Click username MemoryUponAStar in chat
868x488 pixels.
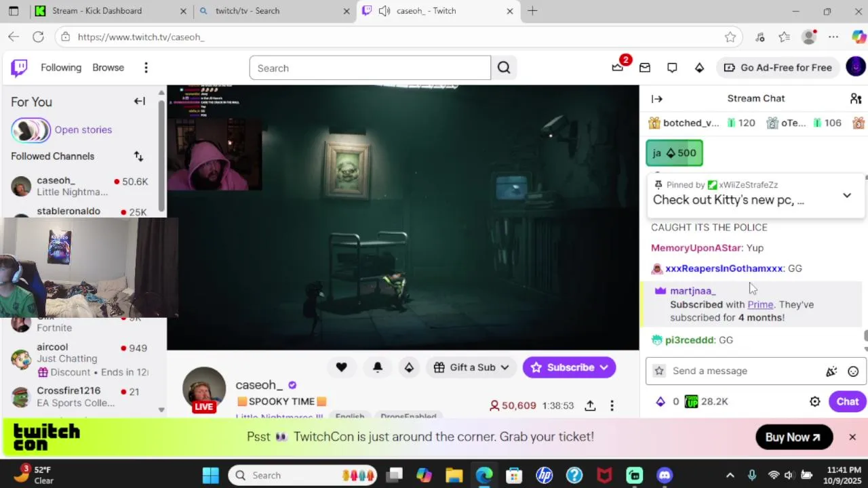click(696, 248)
